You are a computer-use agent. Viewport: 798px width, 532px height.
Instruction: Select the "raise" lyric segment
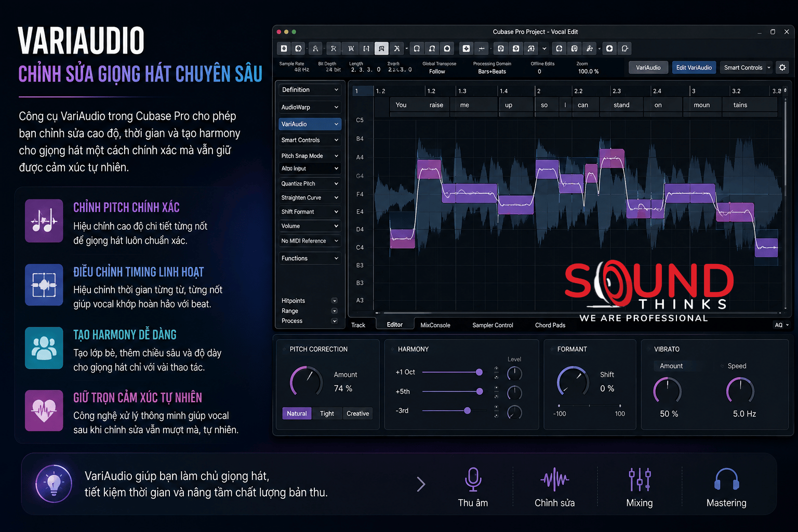pyautogui.click(x=436, y=105)
